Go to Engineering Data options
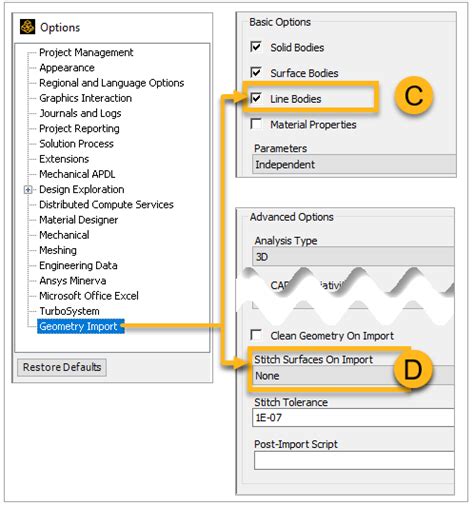Viewport: 474px width, 505px height. [78, 265]
